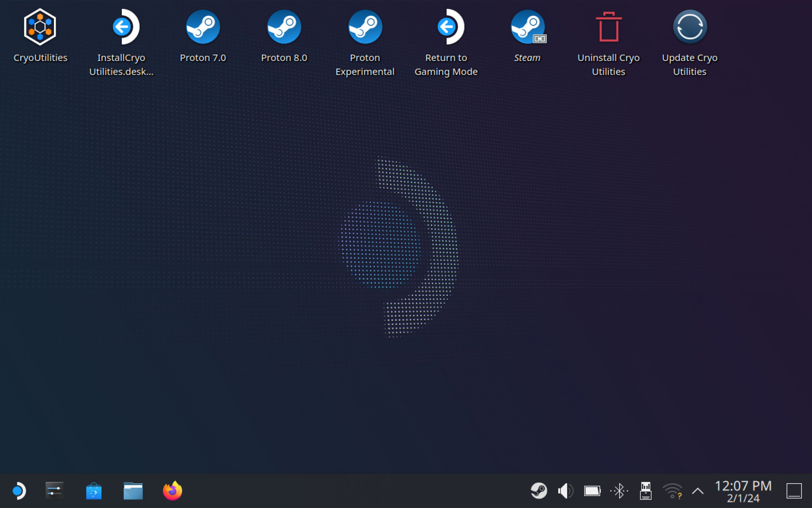Open the CryoUtilities desktop icon

point(40,27)
